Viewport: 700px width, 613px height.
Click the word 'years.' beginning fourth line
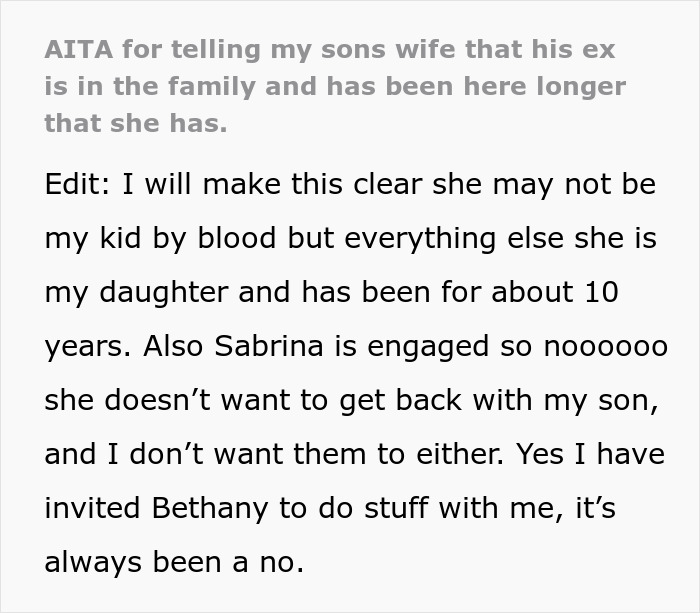pos(87,346)
